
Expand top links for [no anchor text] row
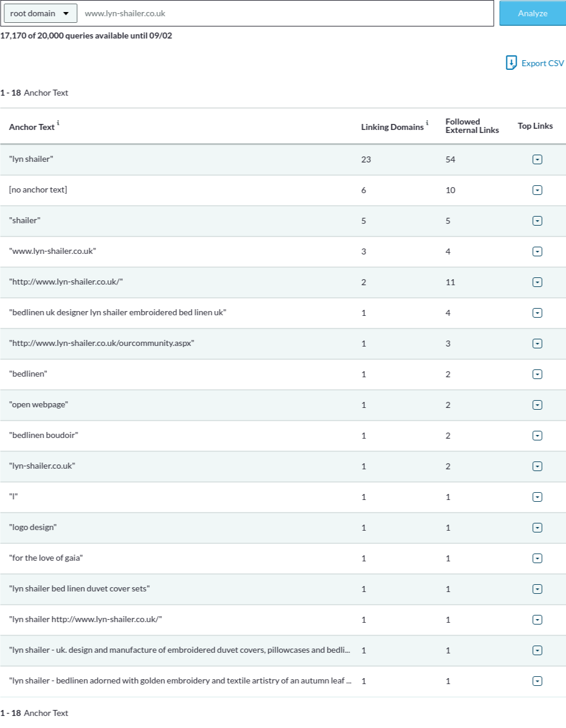coord(538,190)
